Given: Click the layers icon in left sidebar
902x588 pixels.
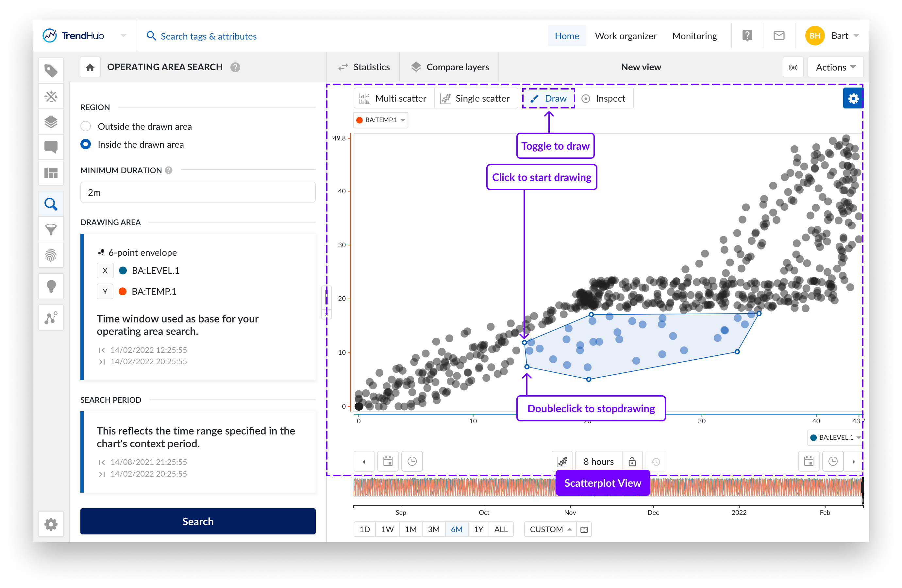Looking at the screenshot, I should tap(51, 122).
